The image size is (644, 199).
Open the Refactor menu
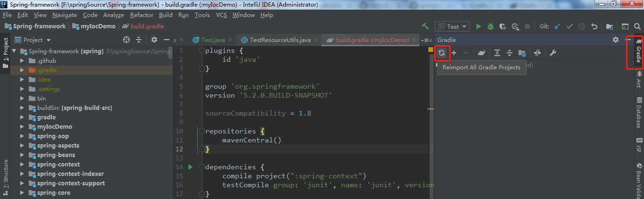tap(142, 15)
